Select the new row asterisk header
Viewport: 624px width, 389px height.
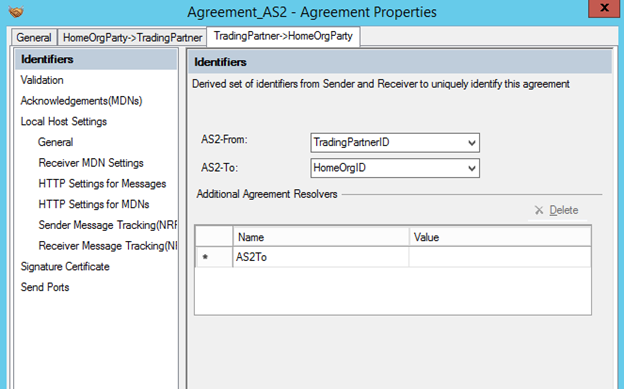(x=214, y=257)
